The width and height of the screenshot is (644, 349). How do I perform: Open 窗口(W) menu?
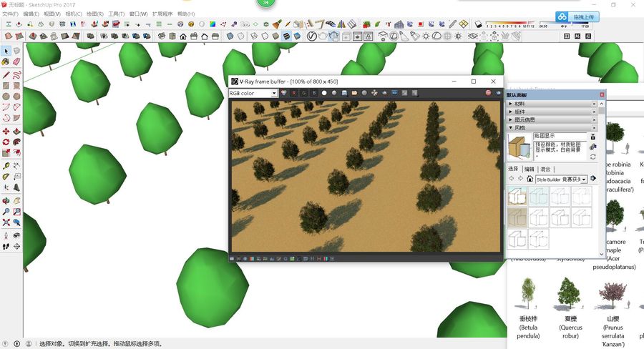(x=138, y=14)
